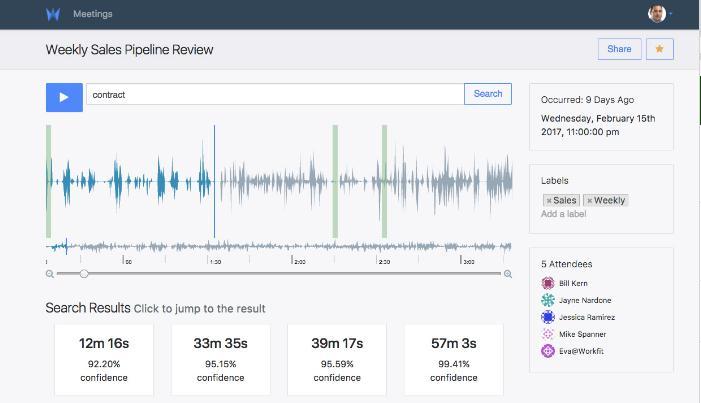701x403 pixels.
Task: Click Jayne Nardone's attendee avatar icon
Action: (547, 300)
